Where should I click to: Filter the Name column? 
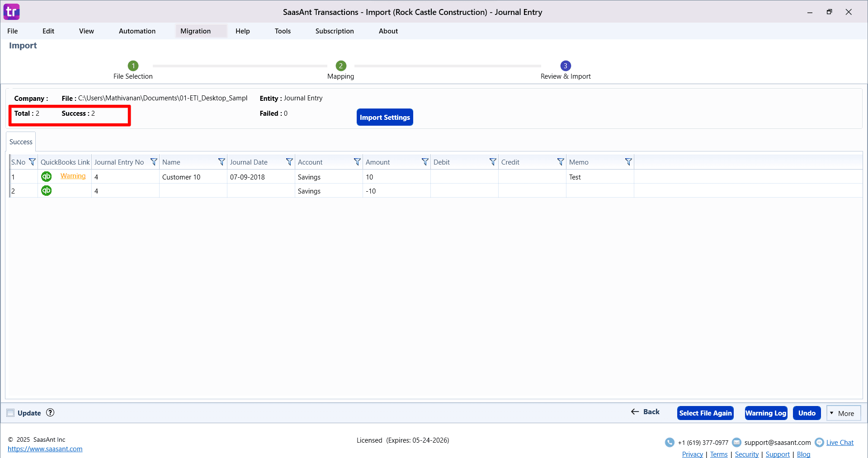(x=222, y=162)
